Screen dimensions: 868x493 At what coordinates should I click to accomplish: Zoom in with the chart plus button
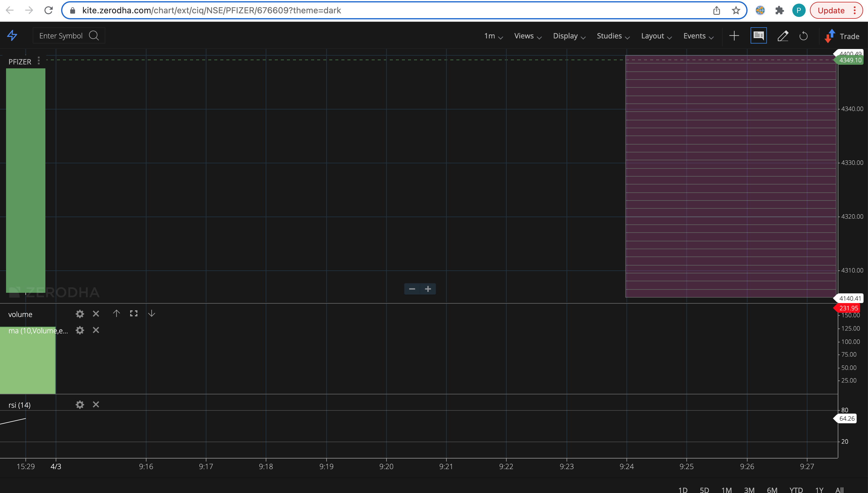click(x=428, y=289)
